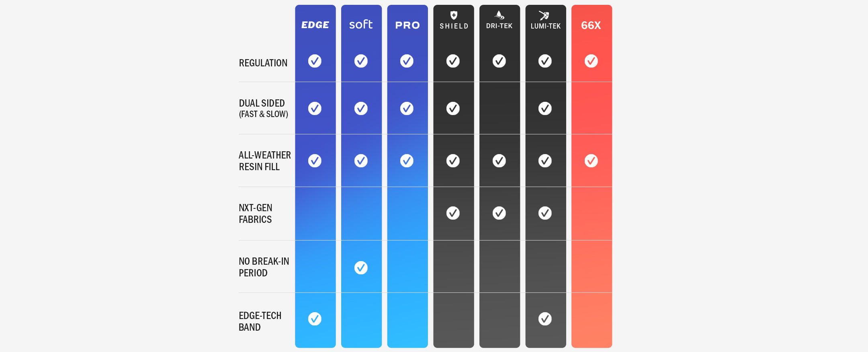The width and height of the screenshot is (868, 352).
Task: Click the water drop icon above DRI-TEK
Action: point(500,15)
